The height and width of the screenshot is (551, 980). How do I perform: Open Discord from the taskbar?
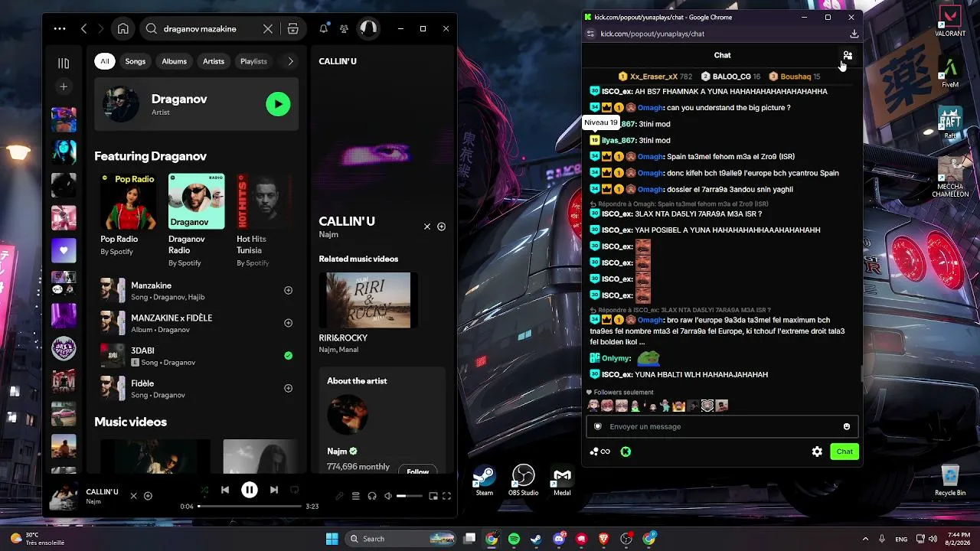[x=559, y=539]
